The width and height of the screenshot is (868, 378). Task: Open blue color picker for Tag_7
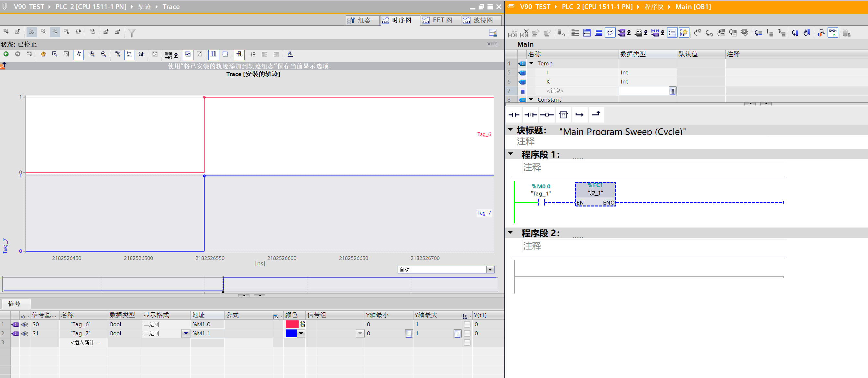coord(301,333)
